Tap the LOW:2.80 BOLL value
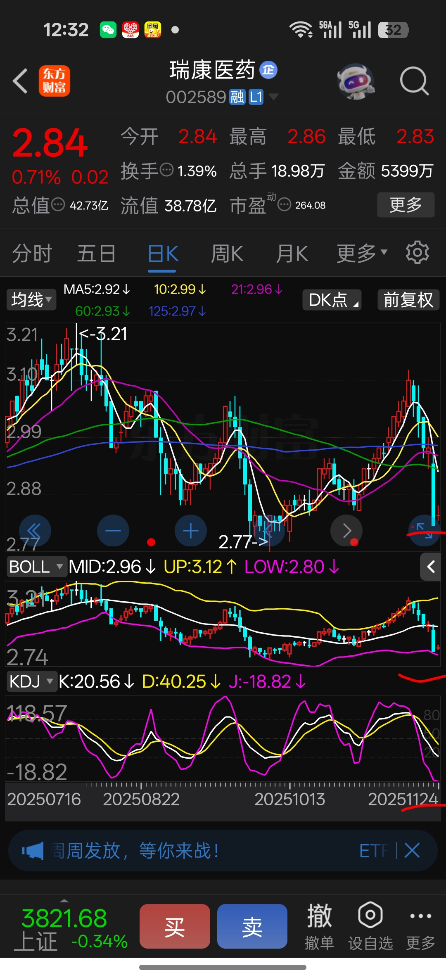 [292, 567]
